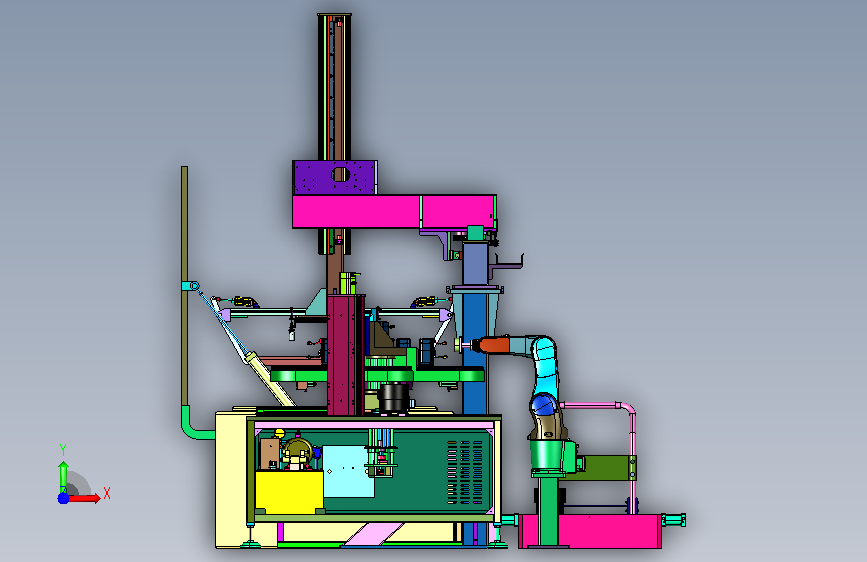
Task: Click the green Y axis arrow of the triad
Action: click(63, 476)
